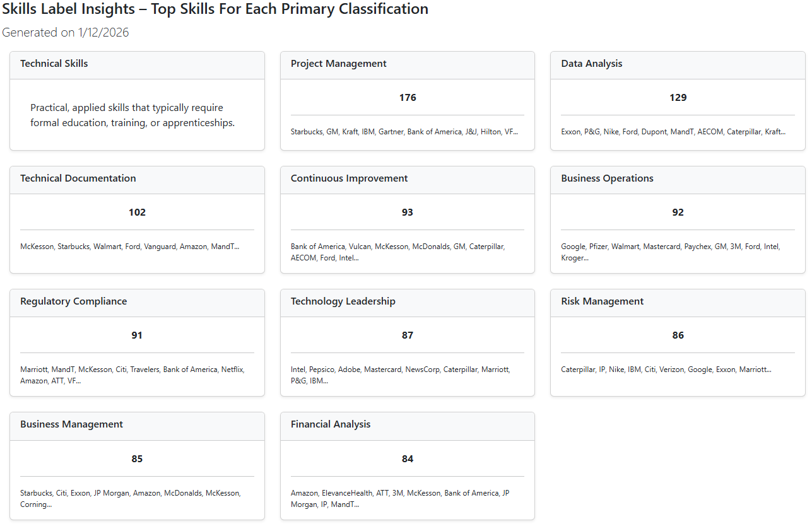
Task: Click the Risk Management card title
Action: [603, 301]
